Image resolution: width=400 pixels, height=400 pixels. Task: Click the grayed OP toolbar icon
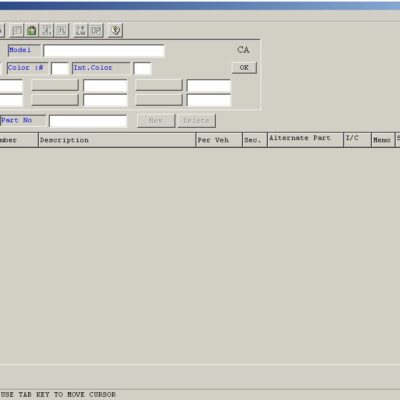(96, 31)
